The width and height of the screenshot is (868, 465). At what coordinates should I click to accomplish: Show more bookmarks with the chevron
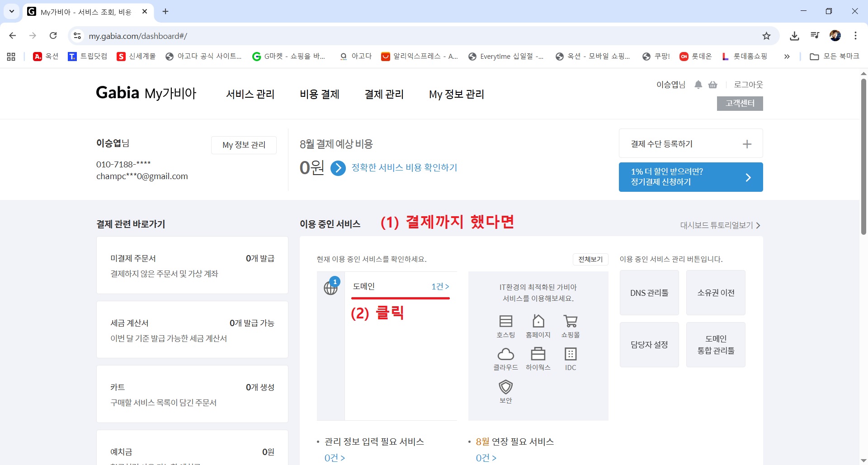click(x=787, y=57)
